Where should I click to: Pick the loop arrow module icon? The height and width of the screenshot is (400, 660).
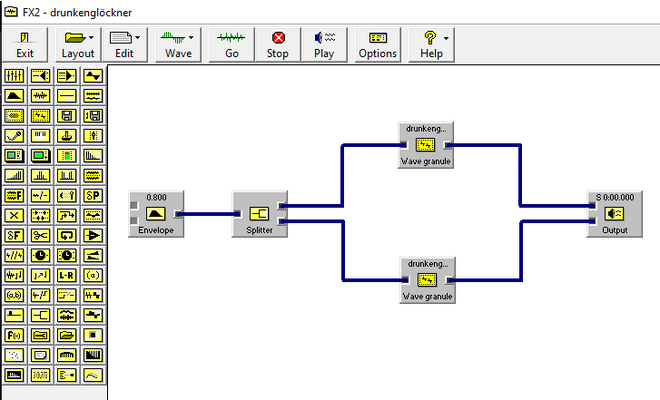tap(67, 235)
